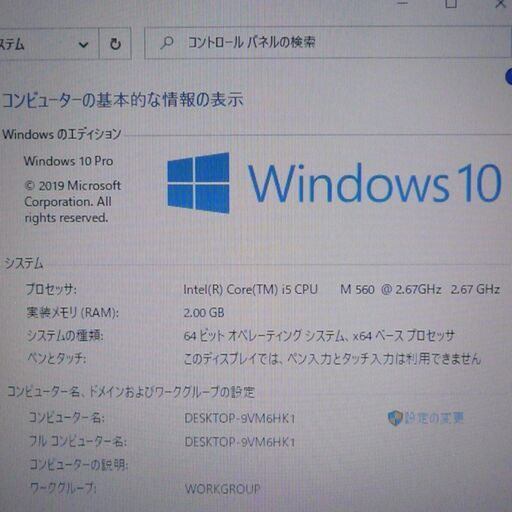The height and width of the screenshot is (512, 512).
Task: Click the 64 ビット system type value
Action: click(x=319, y=336)
